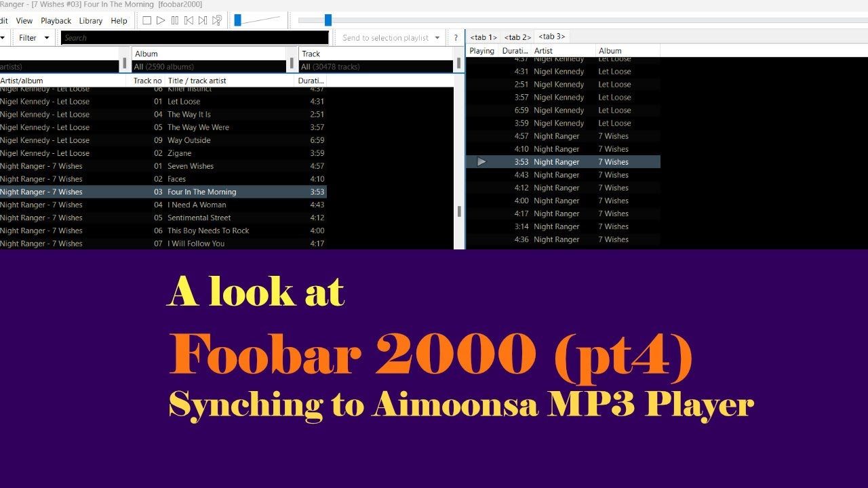Sort by Artist/album column header
The image size is (868, 488).
point(62,81)
